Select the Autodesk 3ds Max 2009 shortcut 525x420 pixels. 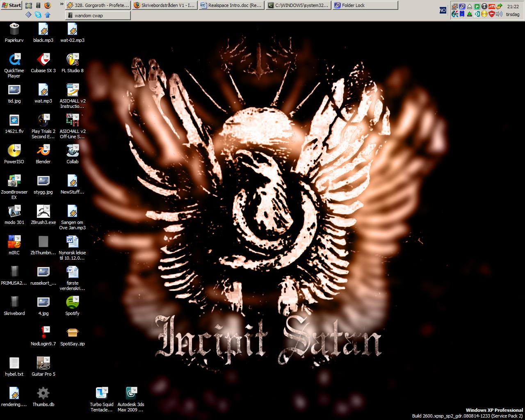point(131,399)
